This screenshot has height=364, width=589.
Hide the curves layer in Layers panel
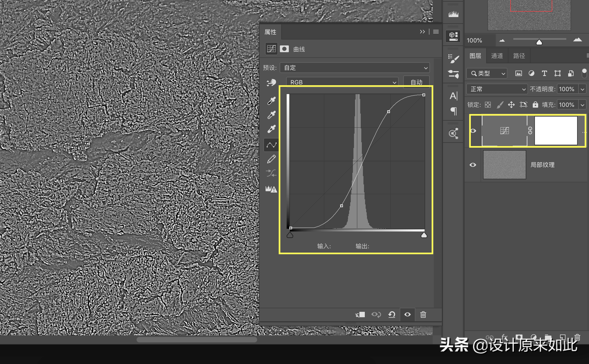click(x=473, y=131)
